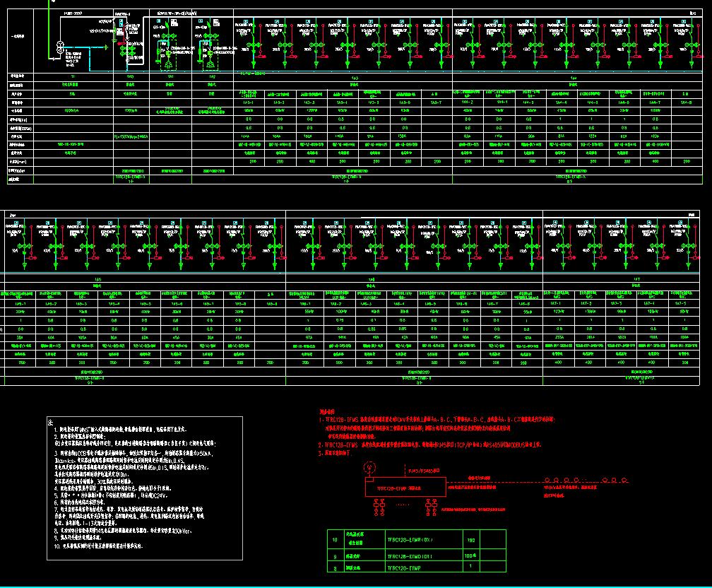This screenshot has height=588, width=712.
Task: Click red note line 2 starting "TFRC128-EFMS"
Action: (x=430, y=445)
